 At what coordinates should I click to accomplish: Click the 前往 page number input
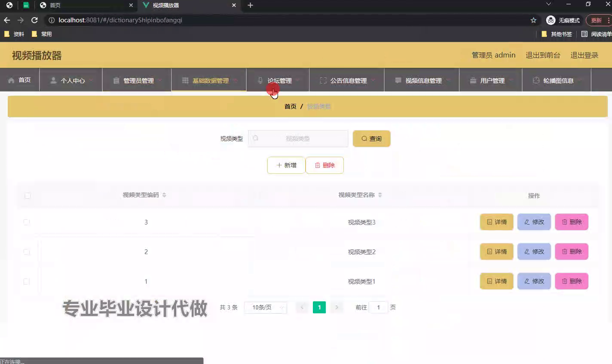pyautogui.click(x=378, y=307)
